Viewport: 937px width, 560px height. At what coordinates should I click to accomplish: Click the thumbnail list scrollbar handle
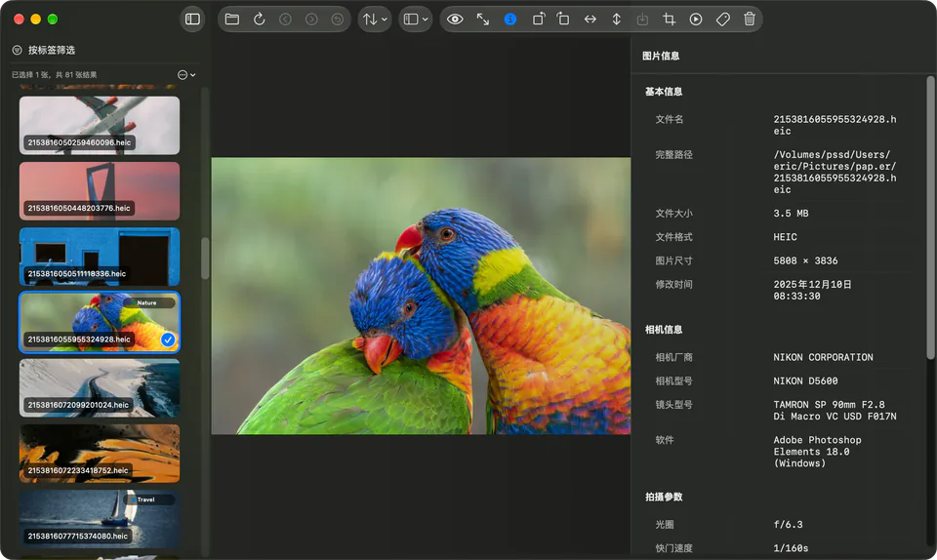[205, 259]
